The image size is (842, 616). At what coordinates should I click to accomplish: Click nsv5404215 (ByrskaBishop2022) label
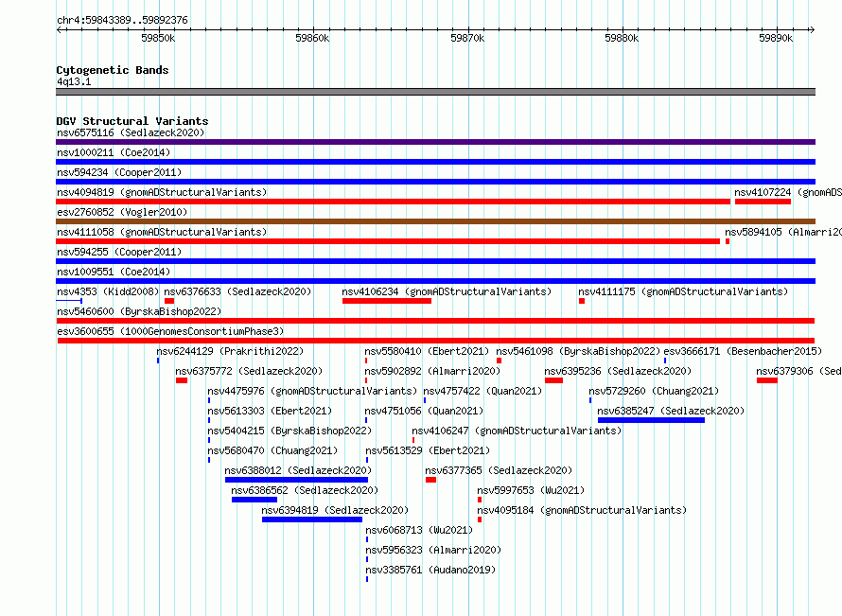289,431
